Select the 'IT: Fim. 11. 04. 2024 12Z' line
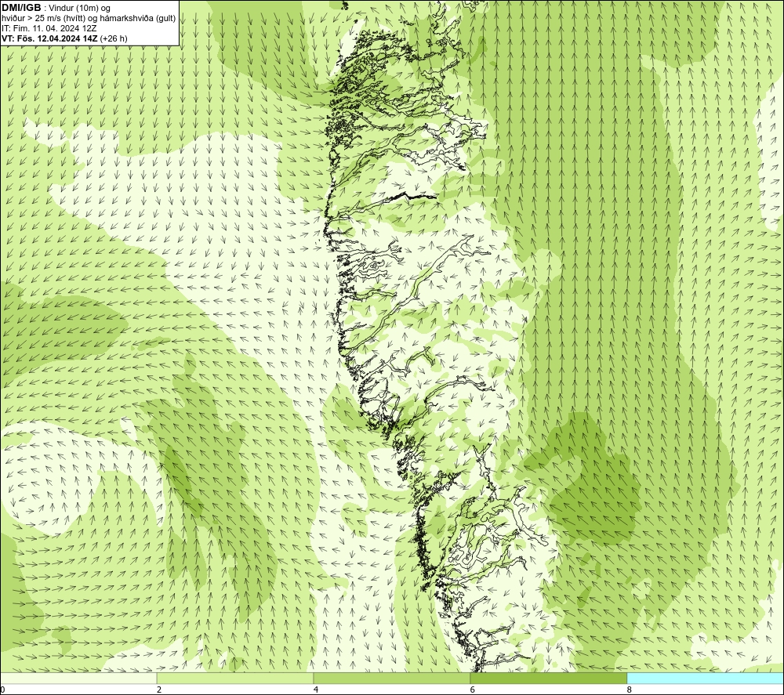Screen dimensions: 784x695 (x=49, y=28)
